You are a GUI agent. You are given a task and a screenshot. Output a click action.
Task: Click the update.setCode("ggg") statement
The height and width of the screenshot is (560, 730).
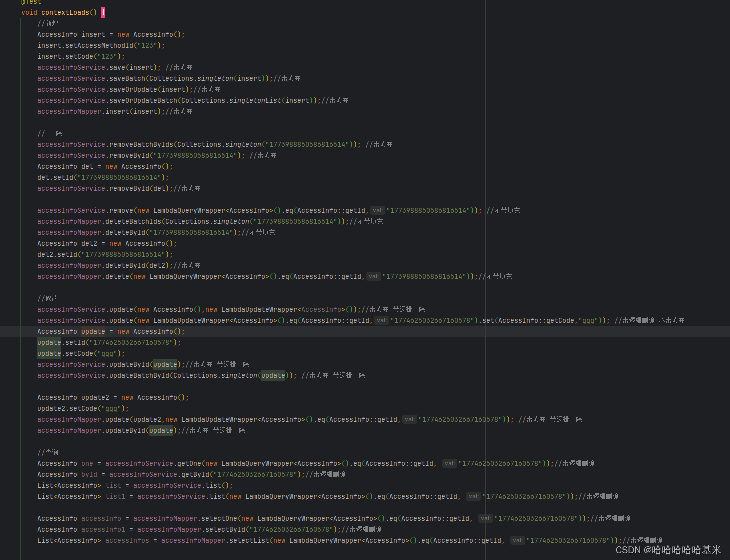tap(81, 353)
